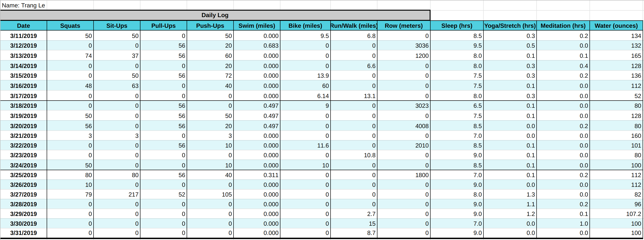
Task: Select the date cell 3/11/2019
Action: coord(24,36)
